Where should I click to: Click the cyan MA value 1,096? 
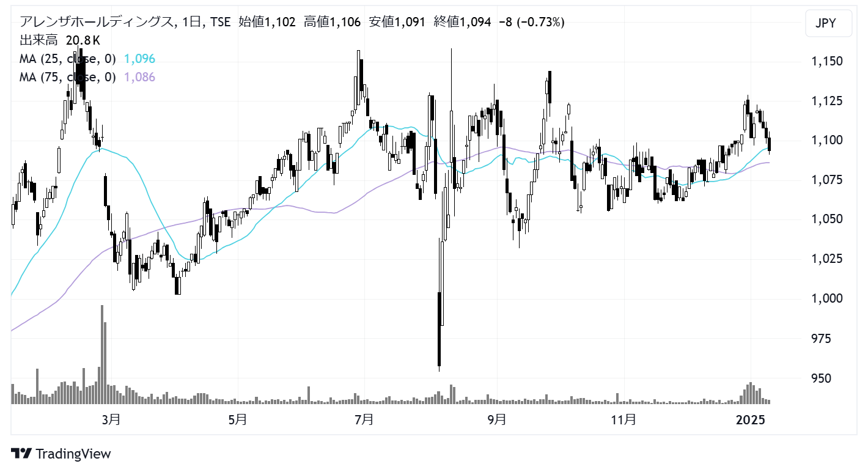139,59
